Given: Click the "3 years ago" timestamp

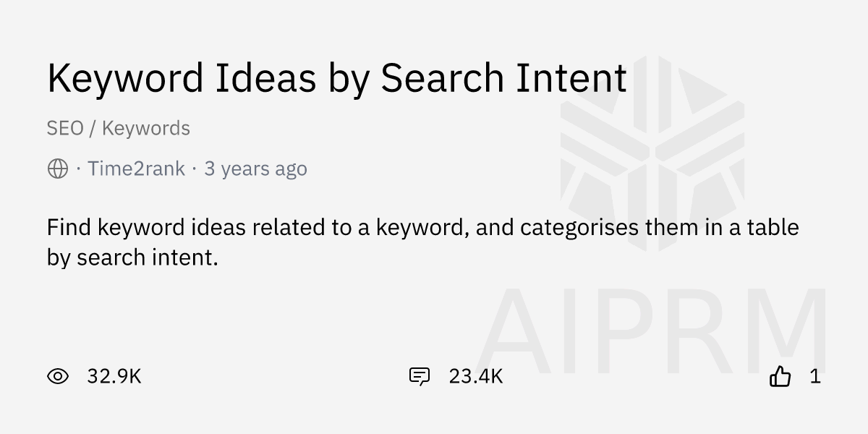Looking at the screenshot, I should point(255,169).
